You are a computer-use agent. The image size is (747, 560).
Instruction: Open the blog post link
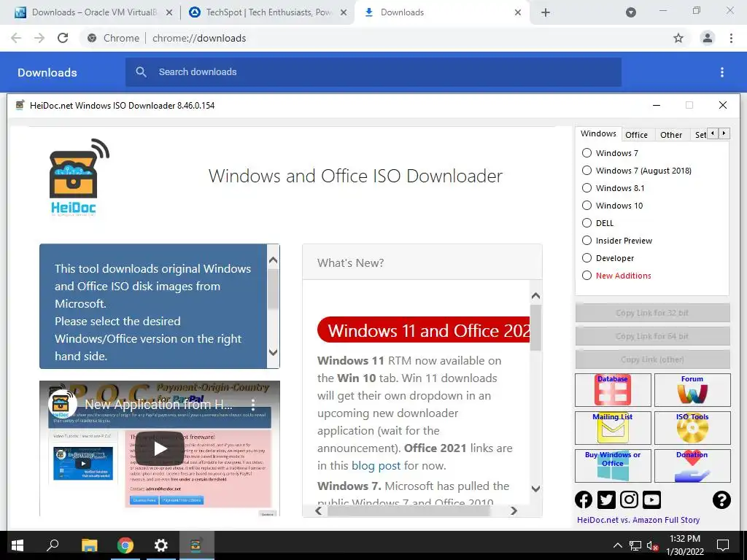tap(376, 466)
